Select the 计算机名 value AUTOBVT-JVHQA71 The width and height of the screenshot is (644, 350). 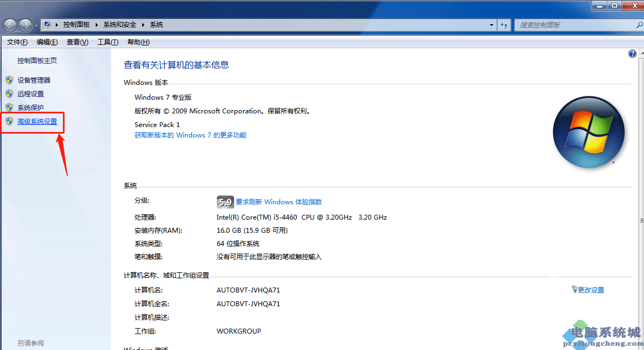[x=248, y=290]
